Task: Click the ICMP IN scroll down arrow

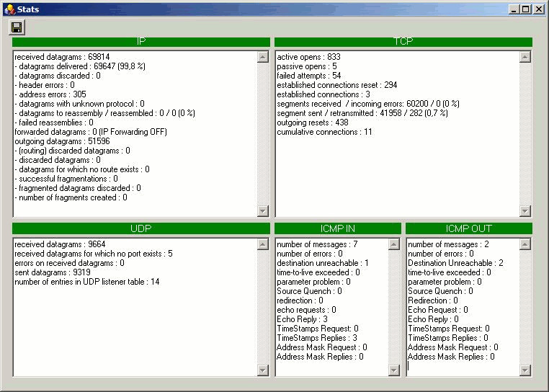Action: point(394,370)
